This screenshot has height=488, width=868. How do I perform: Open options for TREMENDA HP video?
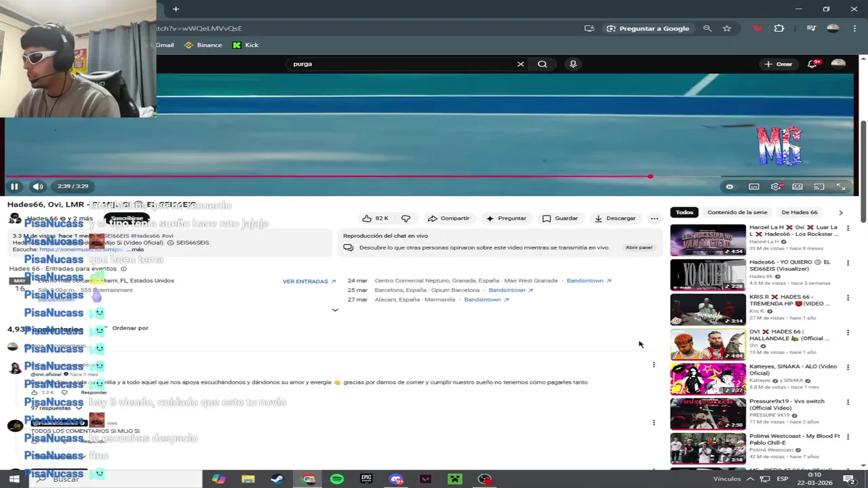[x=848, y=298]
